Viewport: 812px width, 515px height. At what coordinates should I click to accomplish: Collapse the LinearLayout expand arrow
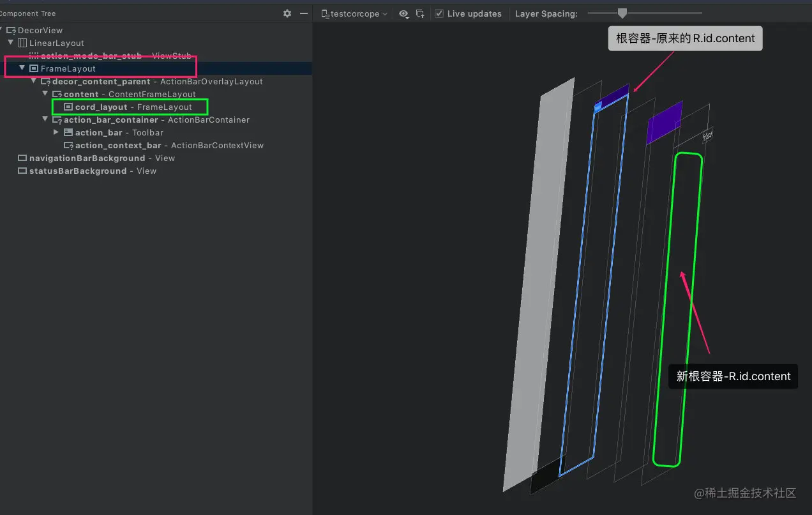point(11,43)
